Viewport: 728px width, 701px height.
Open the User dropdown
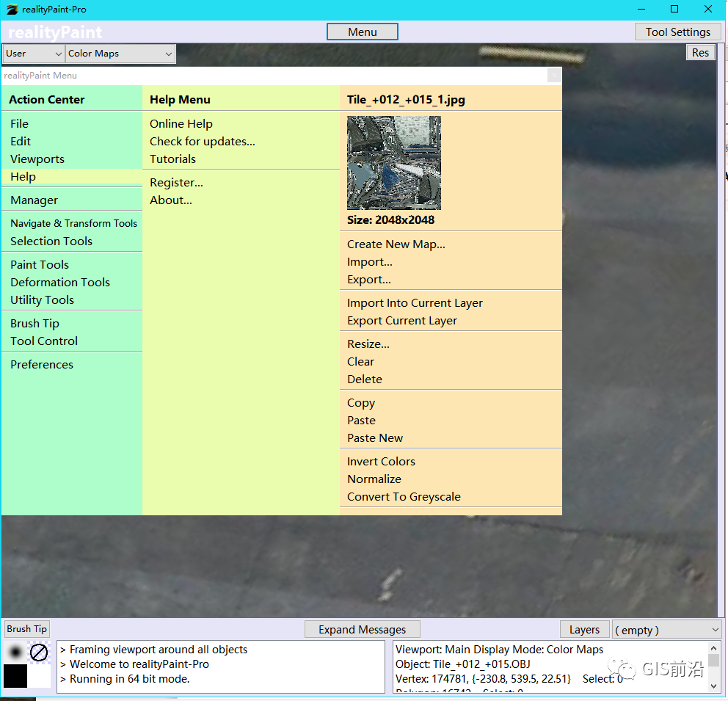click(x=34, y=54)
